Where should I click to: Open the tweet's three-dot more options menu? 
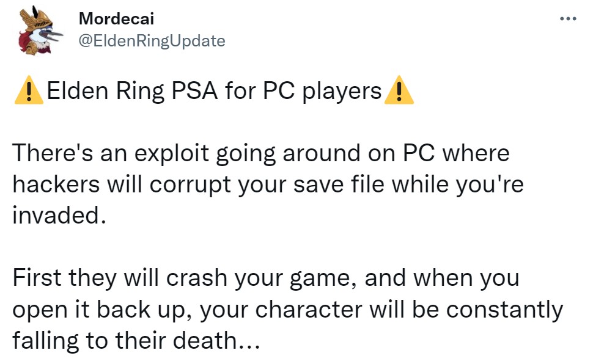point(568,19)
